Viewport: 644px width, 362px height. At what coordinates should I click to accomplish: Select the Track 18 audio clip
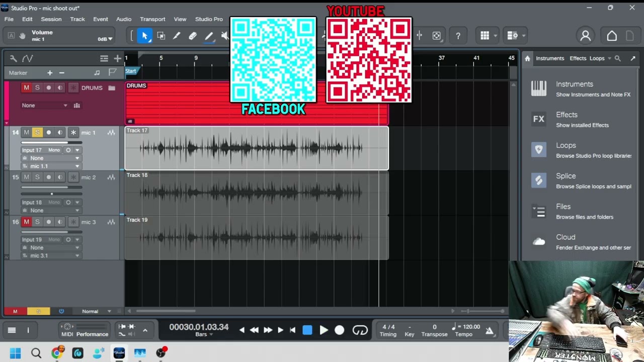pos(257,193)
